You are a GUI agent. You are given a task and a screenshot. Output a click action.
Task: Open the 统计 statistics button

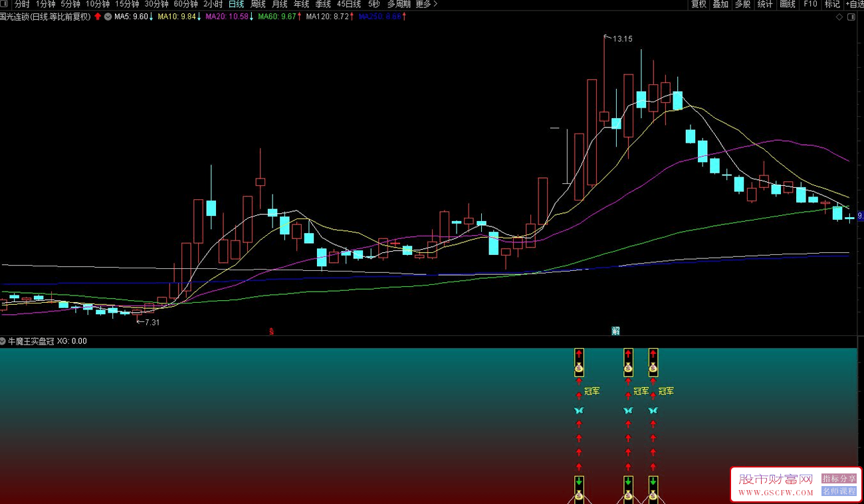[x=765, y=4]
